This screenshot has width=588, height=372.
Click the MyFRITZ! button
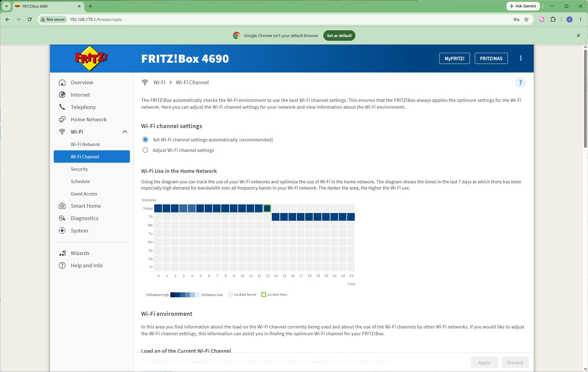tap(454, 58)
